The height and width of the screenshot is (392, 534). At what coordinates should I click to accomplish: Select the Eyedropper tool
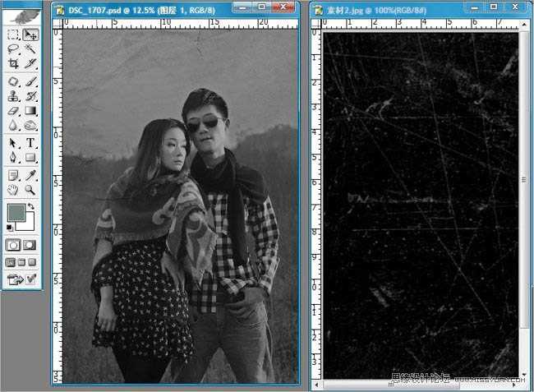click(30, 175)
